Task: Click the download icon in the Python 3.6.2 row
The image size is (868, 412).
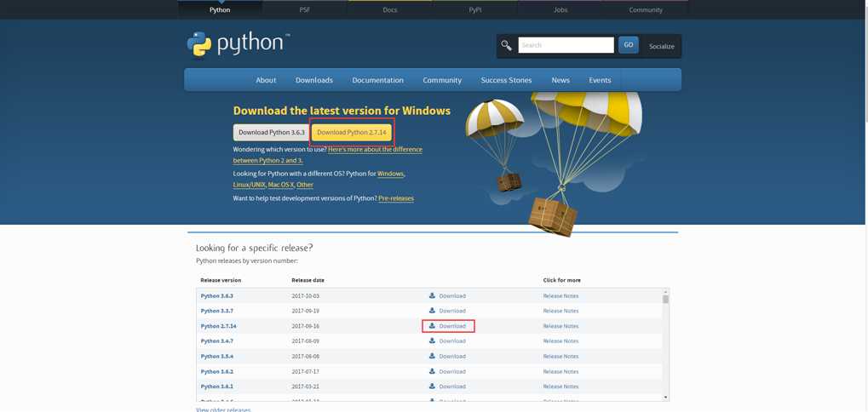Action: coord(433,371)
